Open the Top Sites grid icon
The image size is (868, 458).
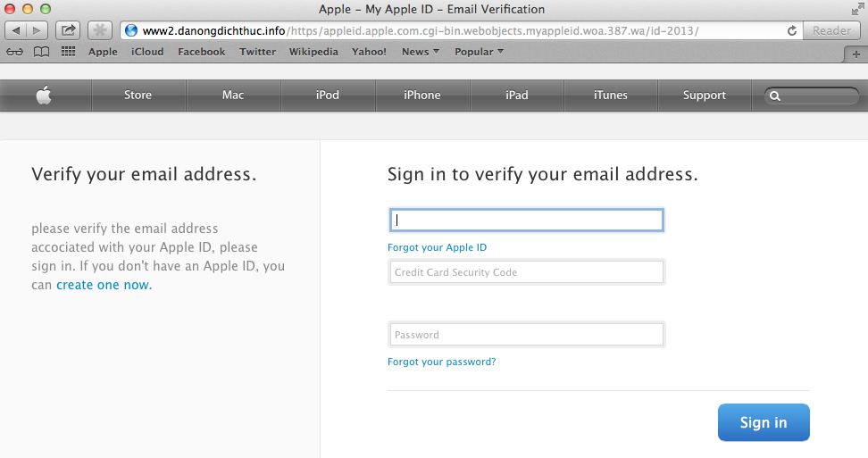68,52
